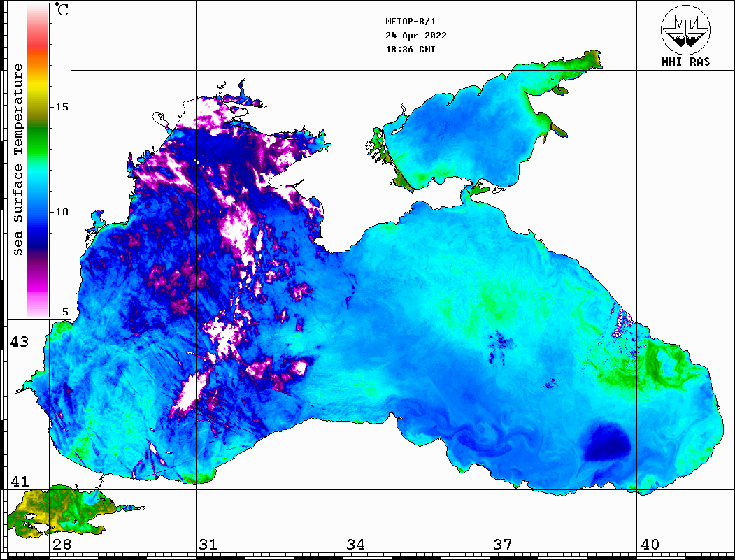Image resolution: width=735 pixels, height=560 pixels.
Task: Click the '18:36 GMT' time text
Action: click(410, 49)
